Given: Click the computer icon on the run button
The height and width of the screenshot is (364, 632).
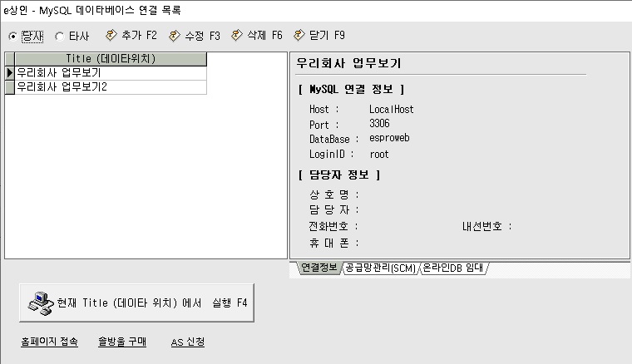Looking at the screenshot, I should pos(39,303).
